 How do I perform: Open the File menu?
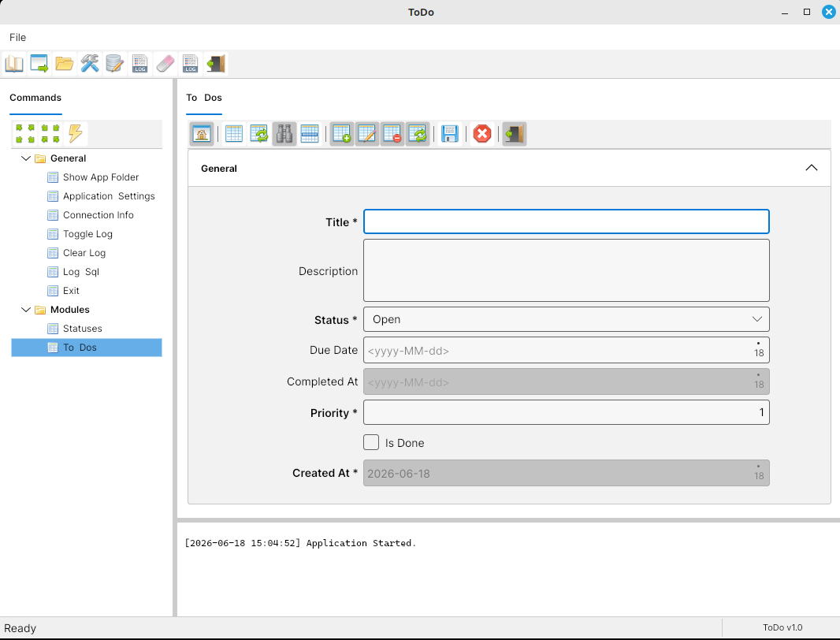tap(17, 38)
